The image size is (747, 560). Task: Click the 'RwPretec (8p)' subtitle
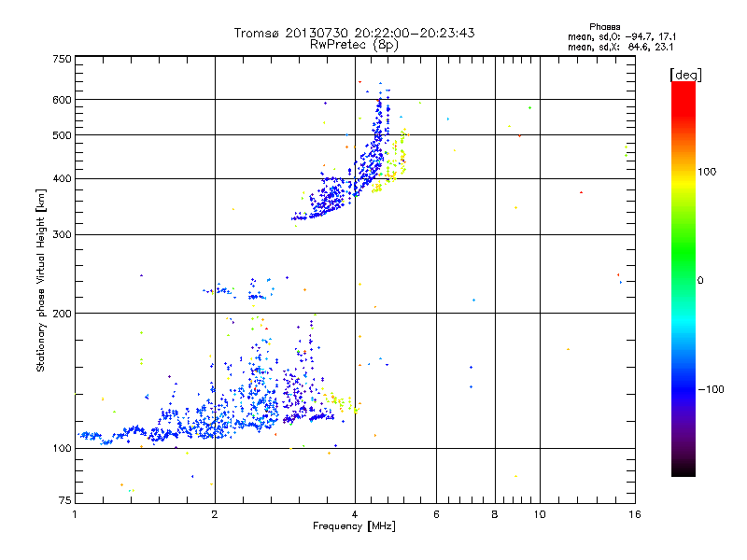[354, 45]
